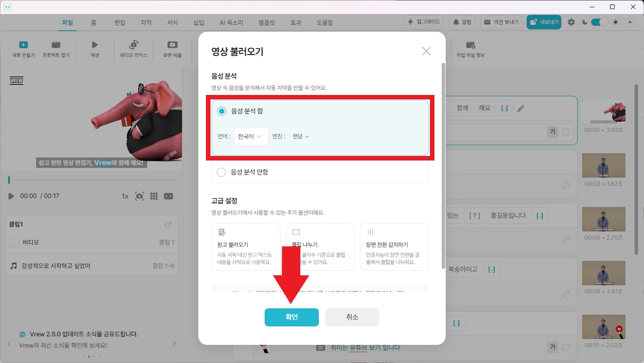The width and height of the screenshot is (644, 363).
Task: Switch to the 템플릿 tab
Action: coord(266,23)
